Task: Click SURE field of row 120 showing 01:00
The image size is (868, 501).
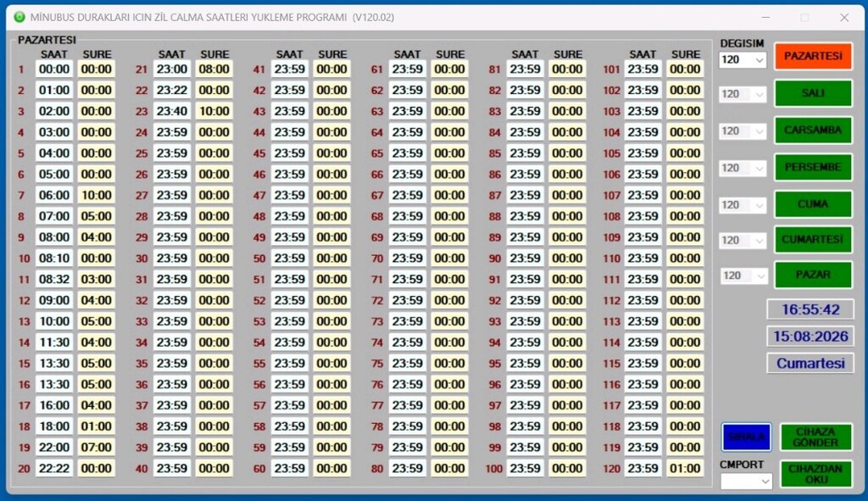Action: point(685,468)
